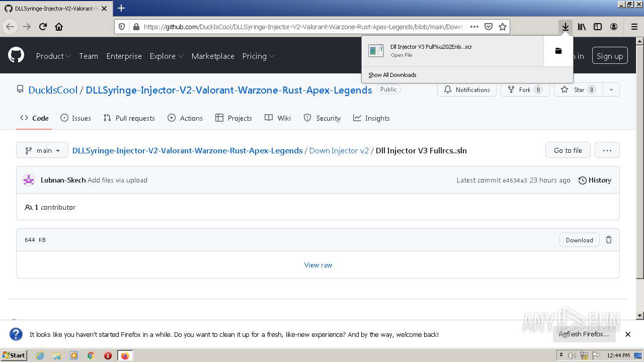Toggle the Downloads toolbar arrow
644x362 pixels.
point(566,27)
